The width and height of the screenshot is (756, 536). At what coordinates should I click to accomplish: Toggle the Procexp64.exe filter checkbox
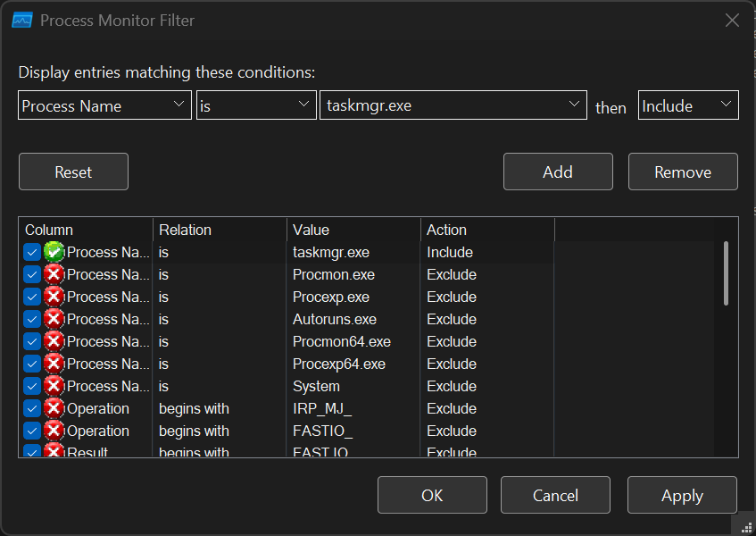pyautogui.click(x=32, y=364)
